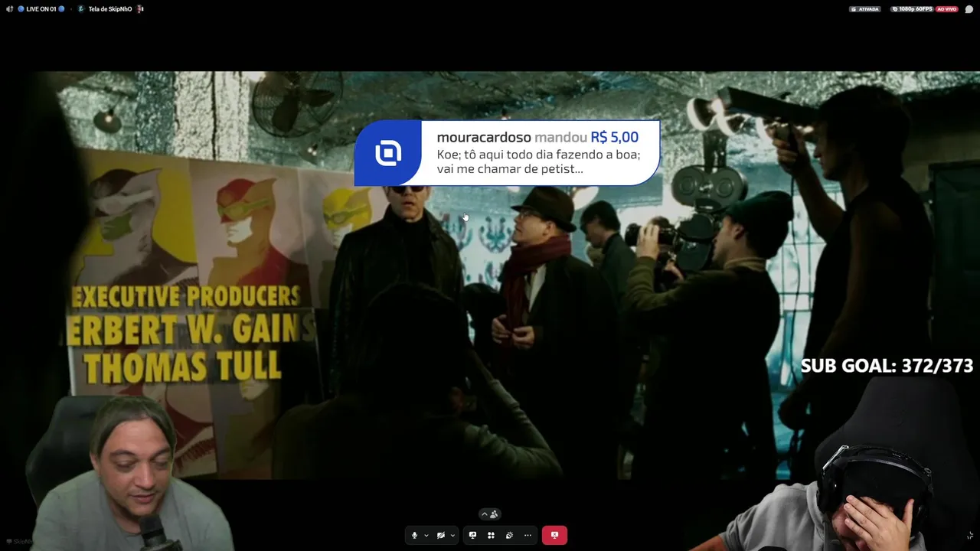The height and width of the screenshot is (551, 980).
Task: Click the EXECUTIVE PRODUCERS credit text
Action: tap(186, 296)
